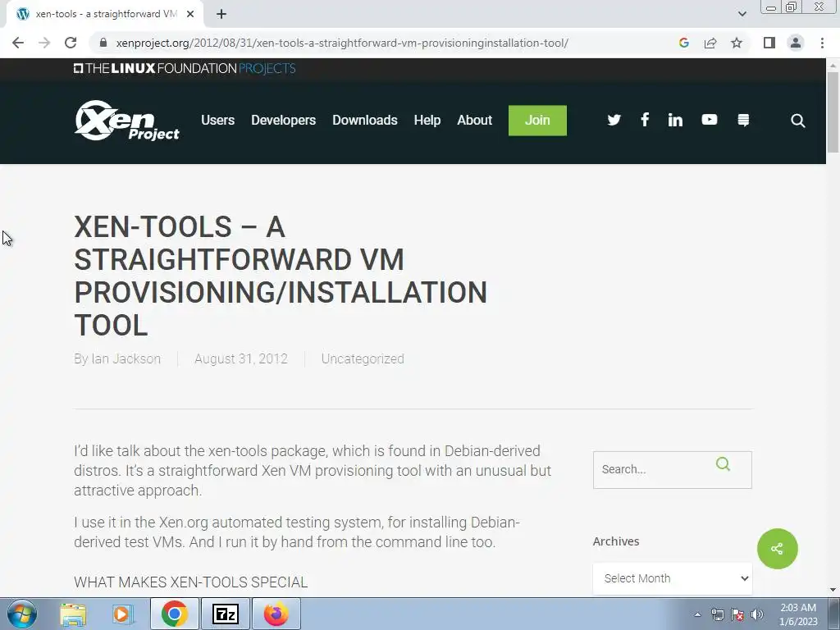Click the Archives heading
The width and height of the screenshot is (840, 630).
[x=616, y=541]
